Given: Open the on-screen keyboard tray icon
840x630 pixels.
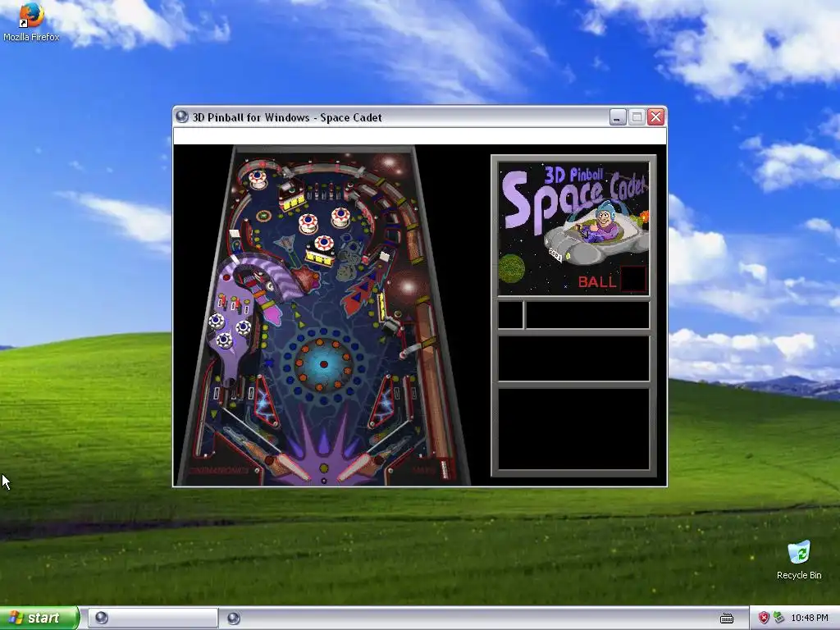Looking at the screenshot, I should pyautogui.click(x=727, y=619).
